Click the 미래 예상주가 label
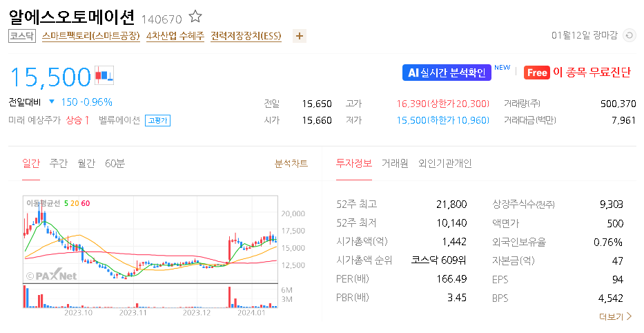 click(35, 120)
